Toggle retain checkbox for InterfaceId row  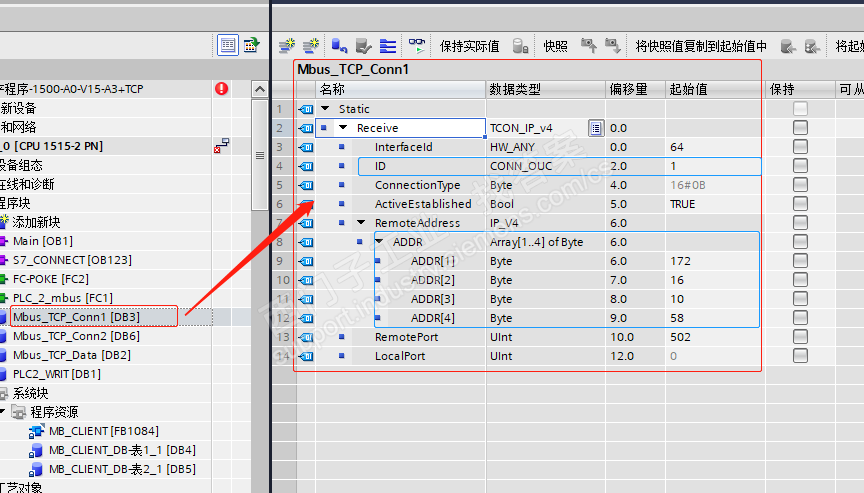(x=800, y=147)
